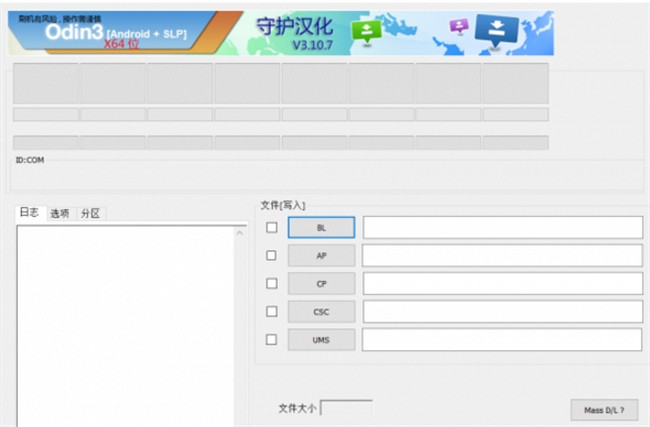Click the 守护汉化 V3.10.7 banner title
650x427 pixels.
click(x=295, y=33)
